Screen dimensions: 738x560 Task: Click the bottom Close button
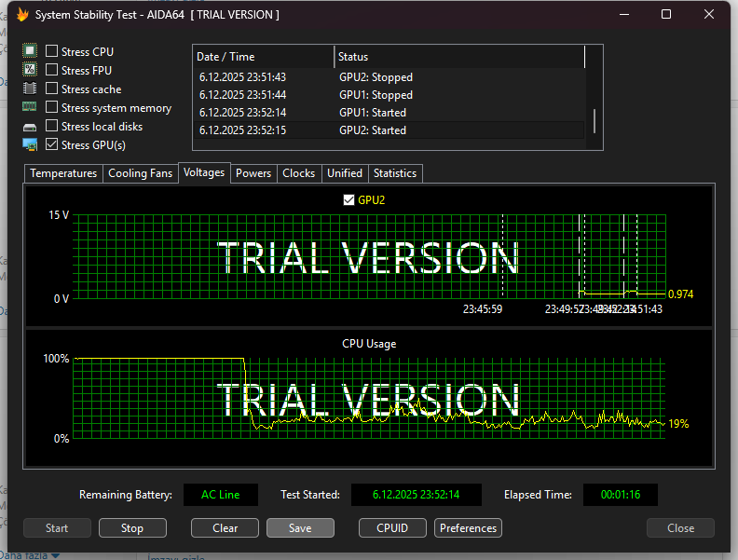tap(680, 528)
